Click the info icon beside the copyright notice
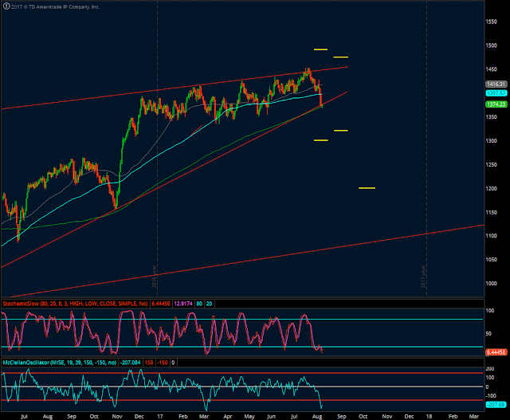 tap(6, 6)
